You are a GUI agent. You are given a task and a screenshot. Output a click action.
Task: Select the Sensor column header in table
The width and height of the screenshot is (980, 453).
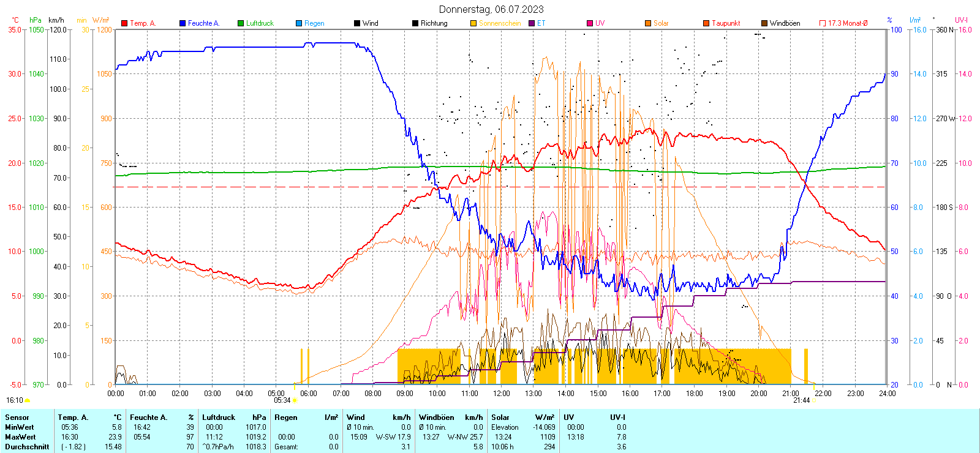tap(17, 417)
